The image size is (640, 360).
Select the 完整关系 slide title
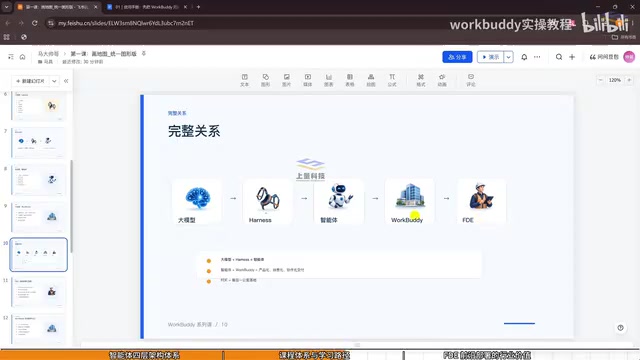click(194, 131)
